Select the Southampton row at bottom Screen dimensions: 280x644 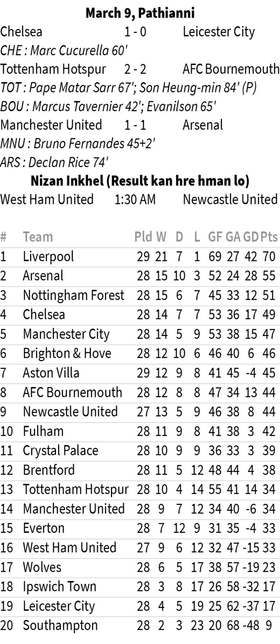coord(140,625)
